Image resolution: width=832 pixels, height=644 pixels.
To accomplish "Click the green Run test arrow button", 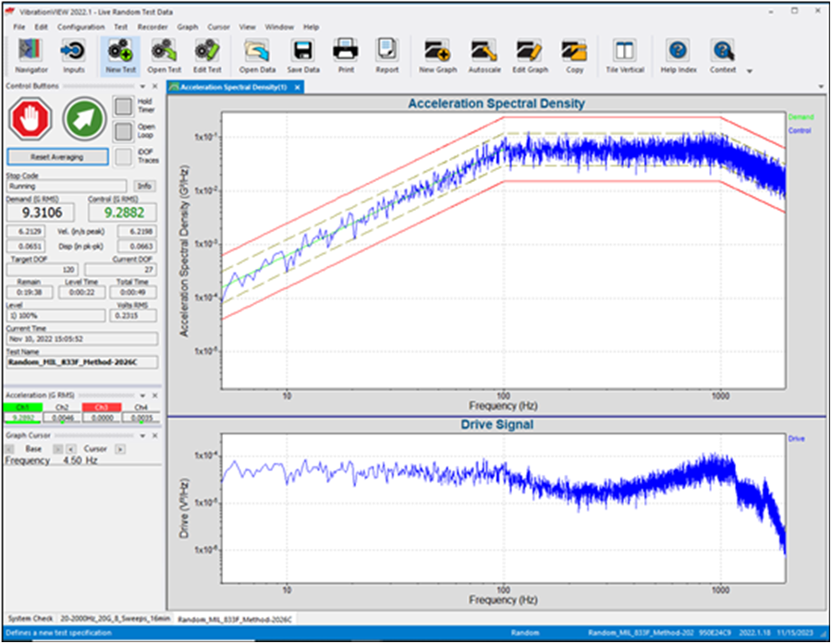I will (x=84, y=119).
